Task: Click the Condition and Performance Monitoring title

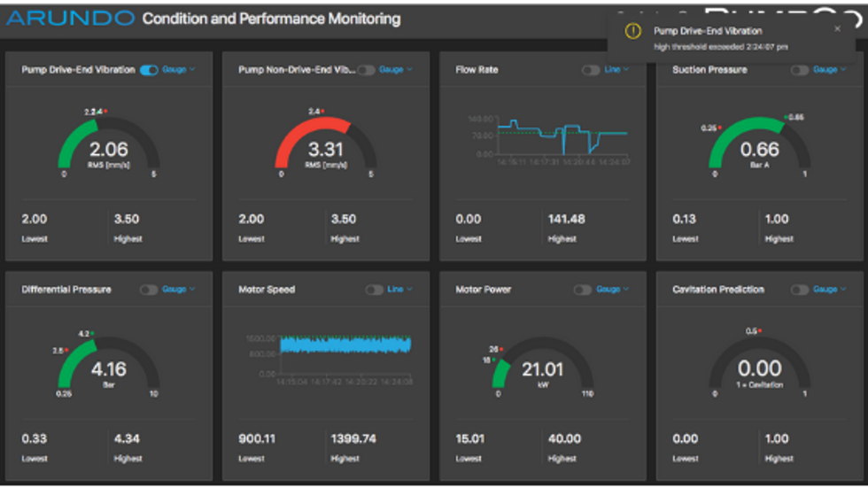Action: pyautogui.click(x=271, y=19)
